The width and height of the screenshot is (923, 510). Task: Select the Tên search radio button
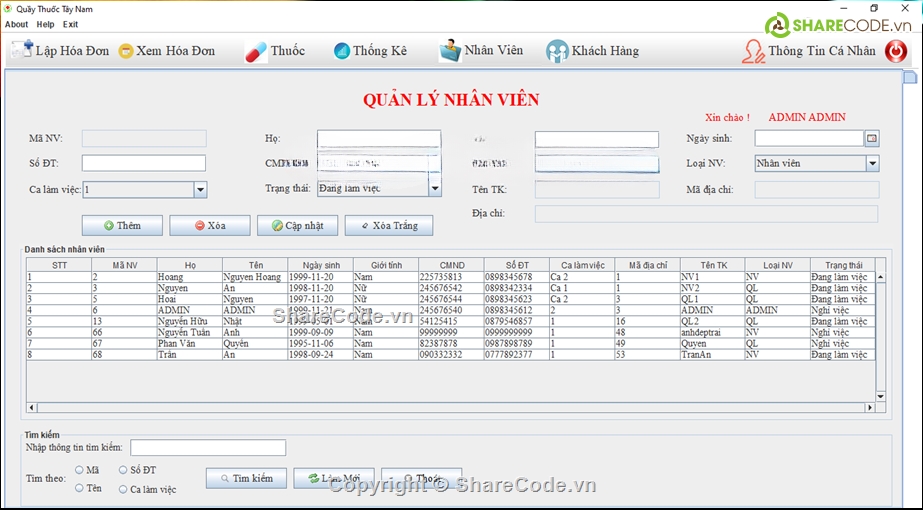[79, 488]
